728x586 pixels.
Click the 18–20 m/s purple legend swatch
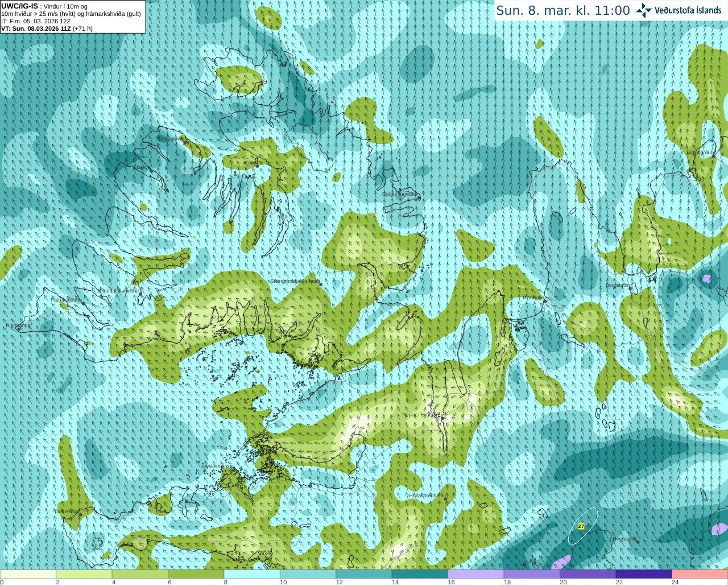(x=532, y=574)
